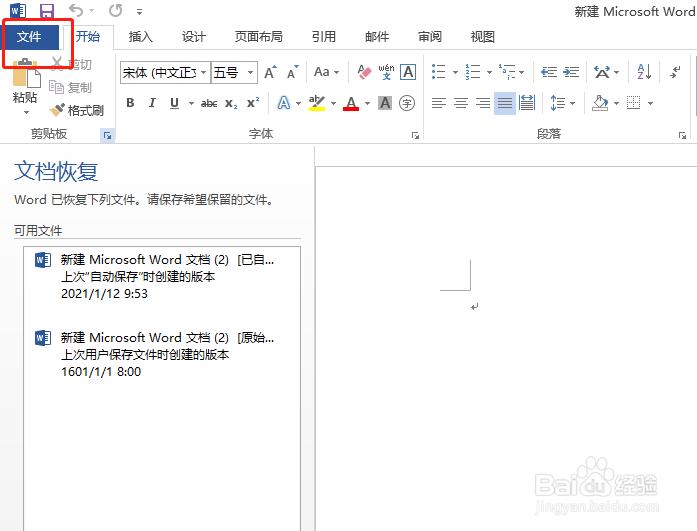Toggle character shading A icon
The image size is (697, 531).
click(x=385, y=103)
